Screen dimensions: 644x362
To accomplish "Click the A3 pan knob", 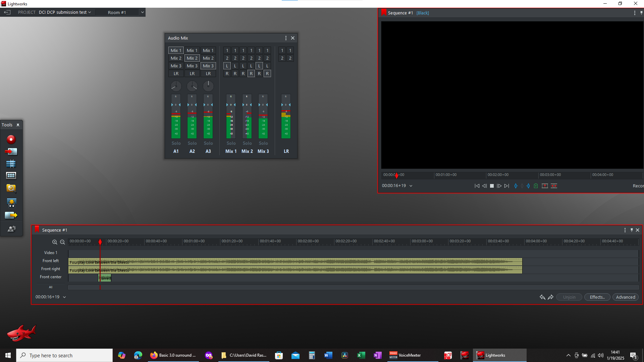I will click(208, 86).
